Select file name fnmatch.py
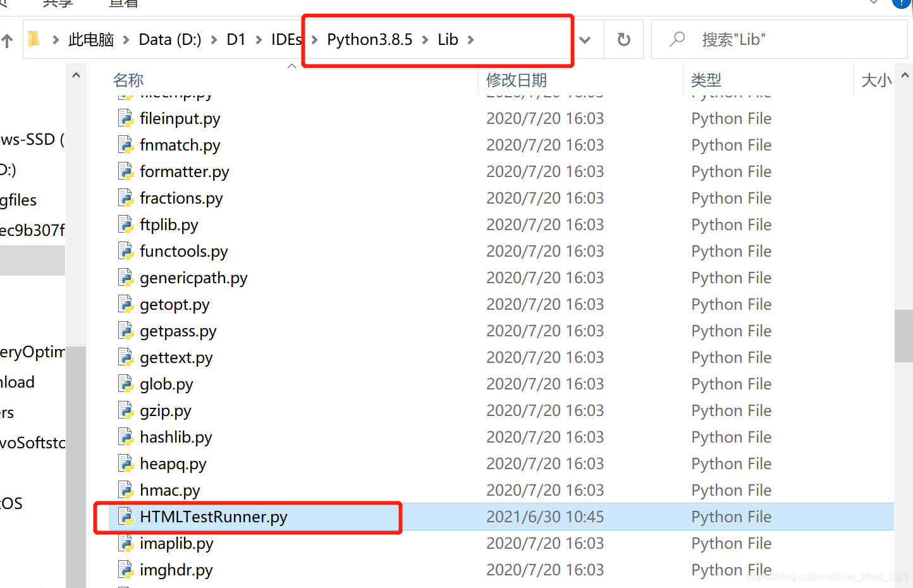The height and width of the screenshot is (588, 913). (180, 145)
